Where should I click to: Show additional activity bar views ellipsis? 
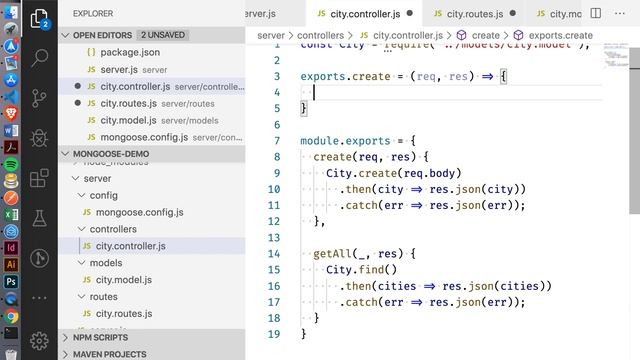(x=39, y=298)
